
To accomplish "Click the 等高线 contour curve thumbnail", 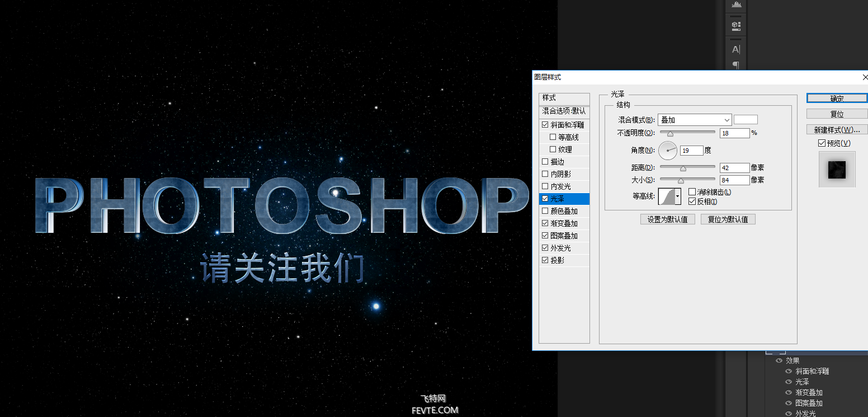I will pyautogui.click(x=667, y=196).
